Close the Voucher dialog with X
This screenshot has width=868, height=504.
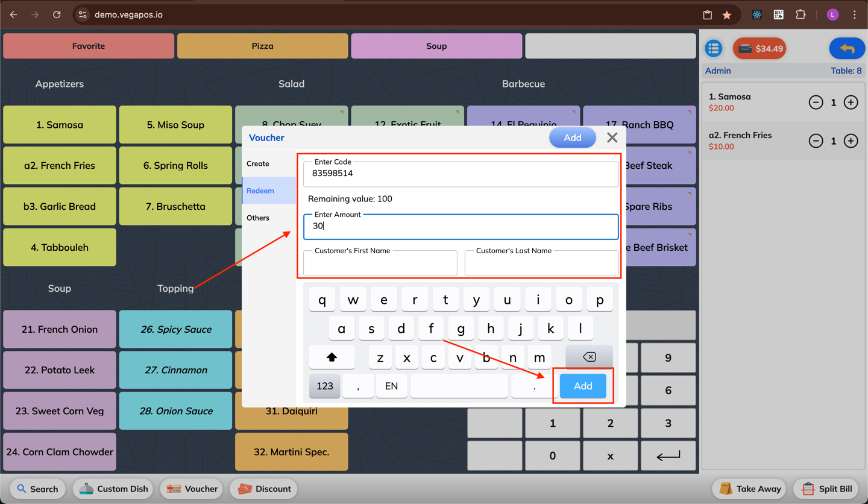(x=612, y=137)
